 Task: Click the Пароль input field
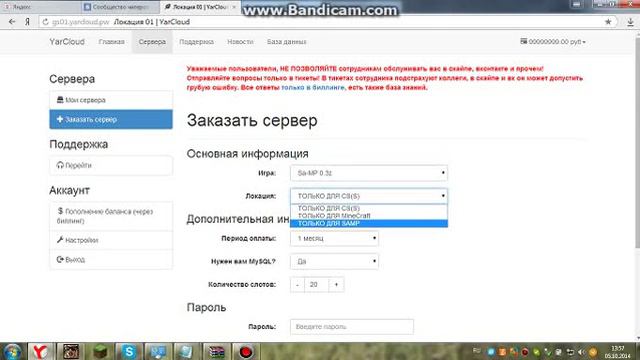coord(351,327)
